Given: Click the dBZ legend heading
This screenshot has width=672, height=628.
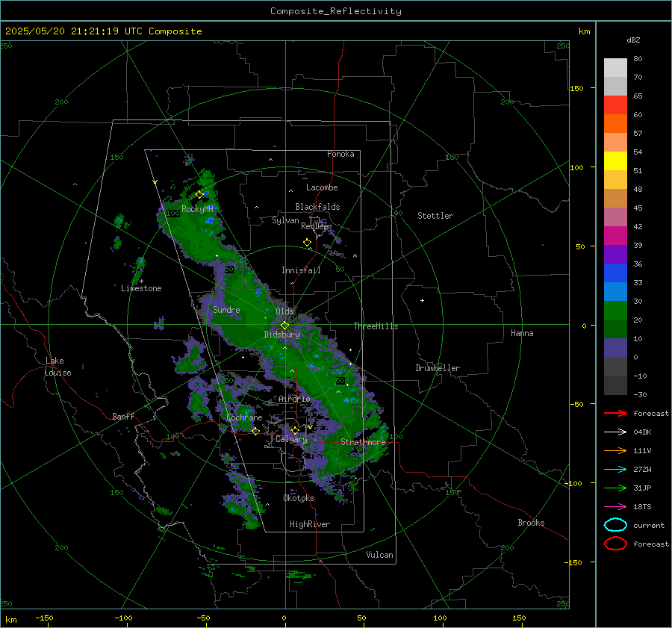Looking at the screenshot, I should (633, 40).
